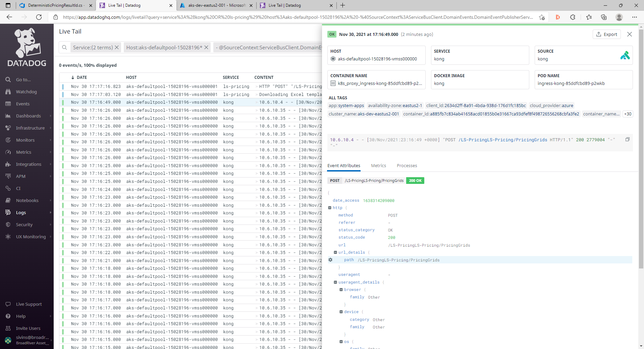Copy the log message with copy icon
This screenshot has height=349, width=644.
pyautogui.click(x=627, y=139)
